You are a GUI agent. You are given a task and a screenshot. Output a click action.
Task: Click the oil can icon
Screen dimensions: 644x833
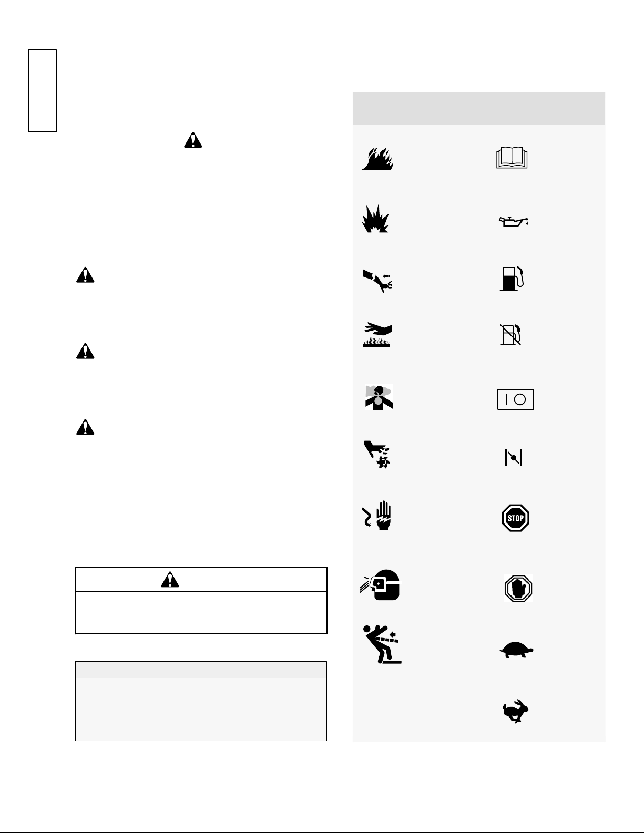[x=513, y=221]
